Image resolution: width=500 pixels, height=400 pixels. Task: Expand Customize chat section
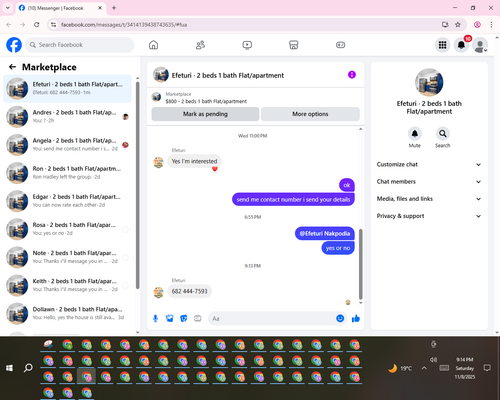(x=429, y=164)
